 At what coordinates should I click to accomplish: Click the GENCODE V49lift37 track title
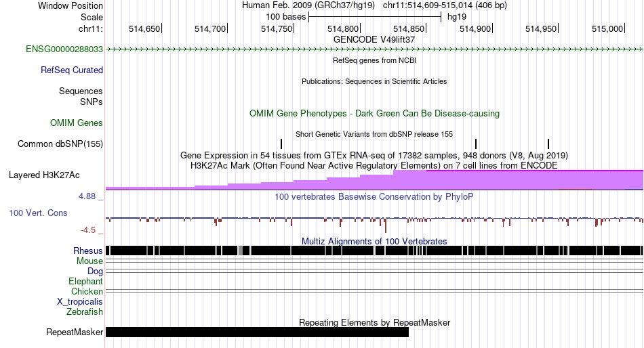374,40
